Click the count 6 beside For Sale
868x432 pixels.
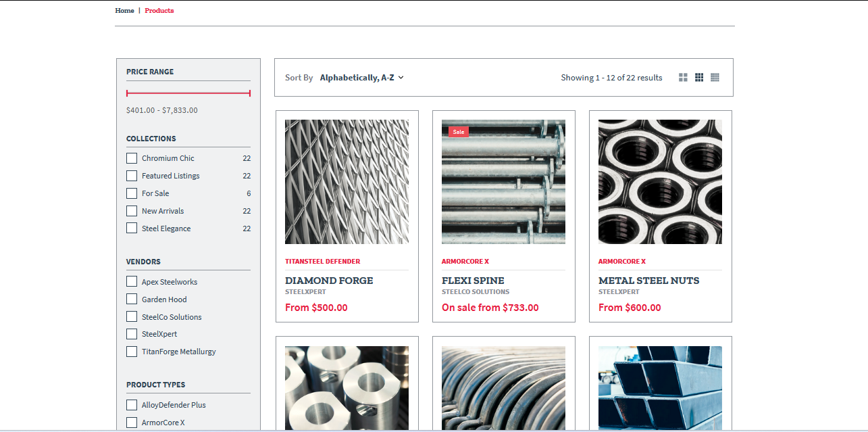(x=249, y=193)
